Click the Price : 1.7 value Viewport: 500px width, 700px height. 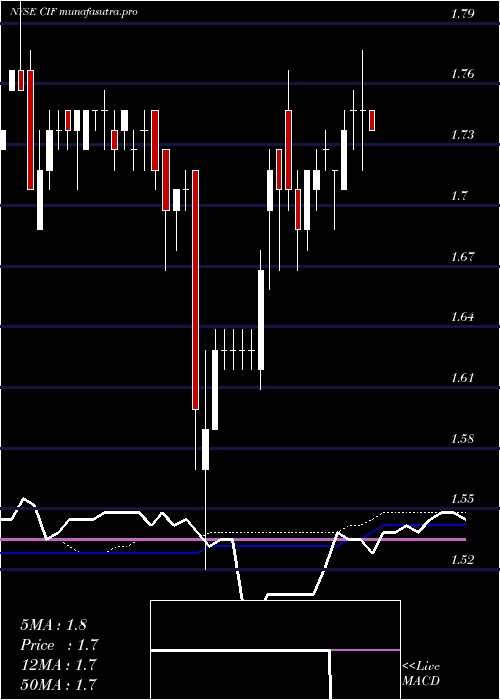59,645
